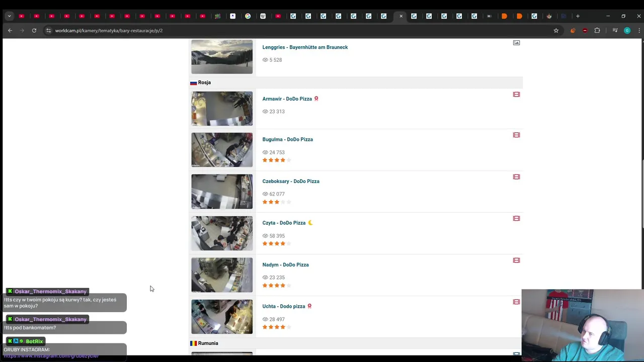Open the green profile avatar
This screenshot has height=362, width=644.
coord(627,31)
